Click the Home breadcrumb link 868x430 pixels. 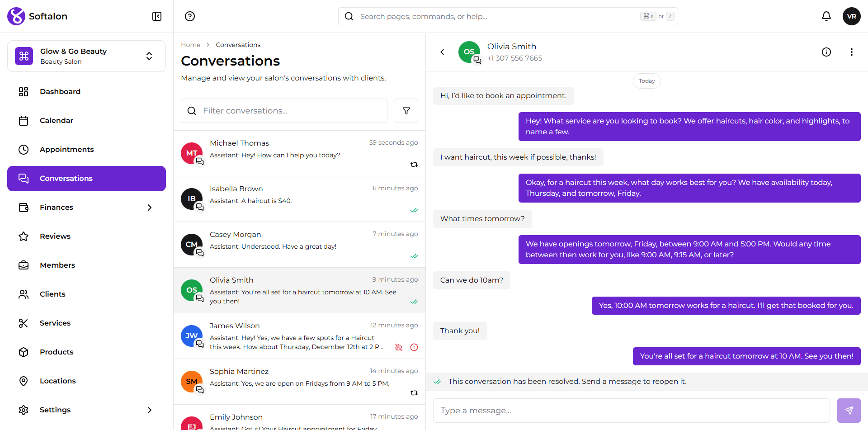(x=191, y=45)
